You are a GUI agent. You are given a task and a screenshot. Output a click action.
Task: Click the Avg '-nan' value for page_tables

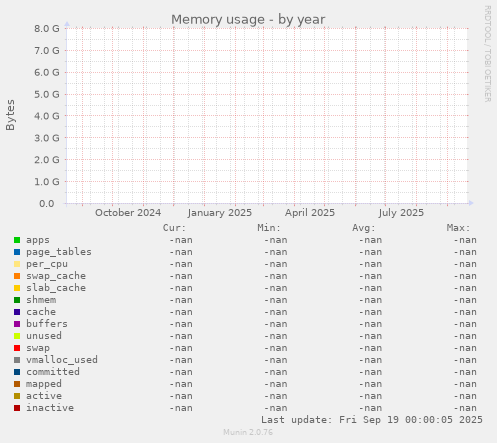(x=370, y=252)
